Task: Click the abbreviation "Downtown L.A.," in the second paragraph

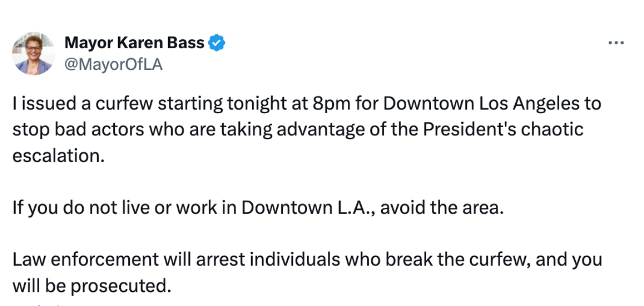Action: click(309, 208)
